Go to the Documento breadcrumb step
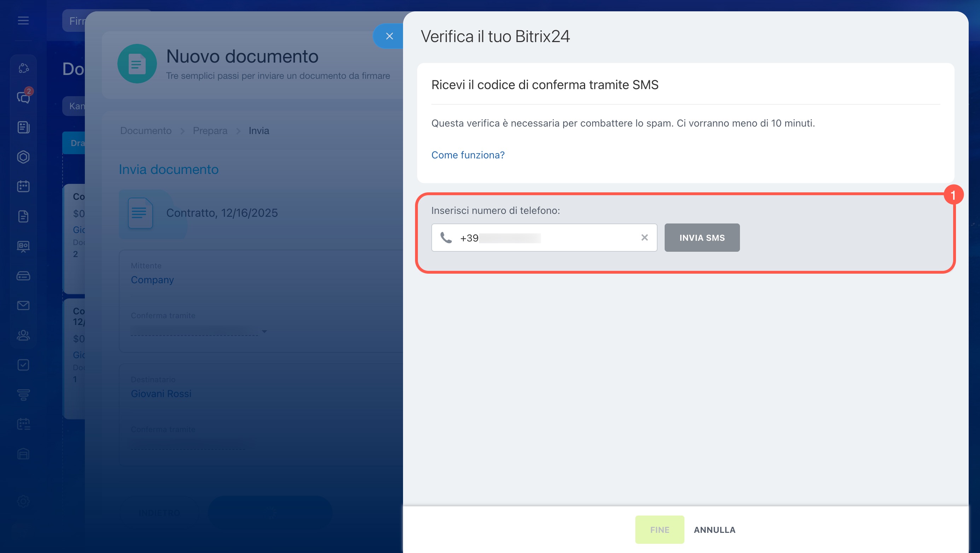 146,130
